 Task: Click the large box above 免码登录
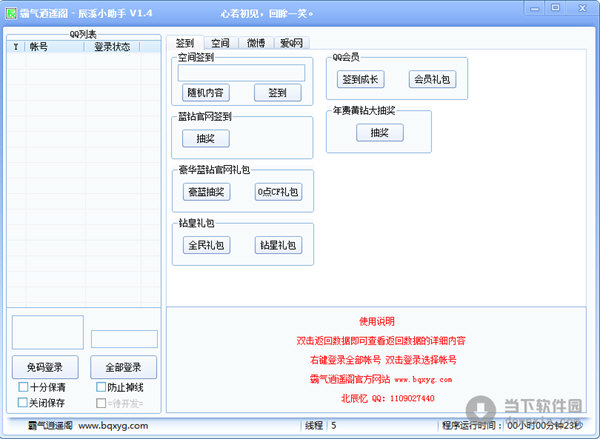[48, 332]
